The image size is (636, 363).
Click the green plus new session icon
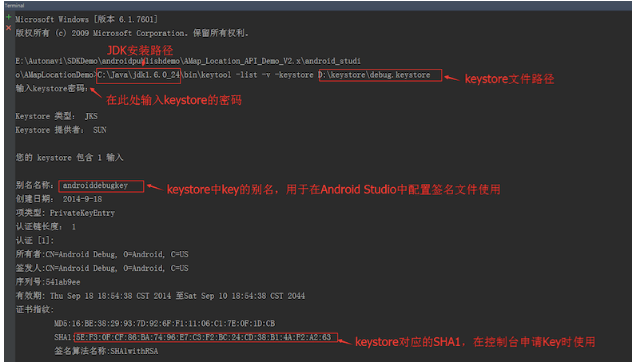pyautogui.click(x=9, y=17)
